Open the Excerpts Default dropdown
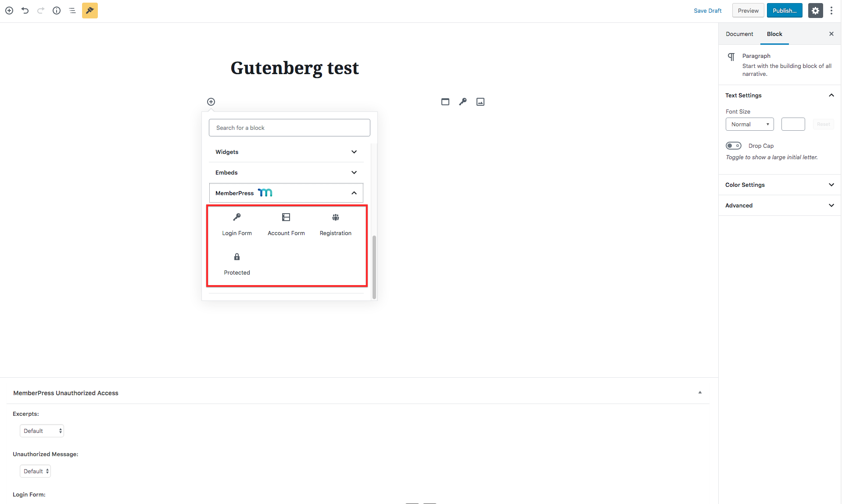842x504 pixels. tap(42, 431)
